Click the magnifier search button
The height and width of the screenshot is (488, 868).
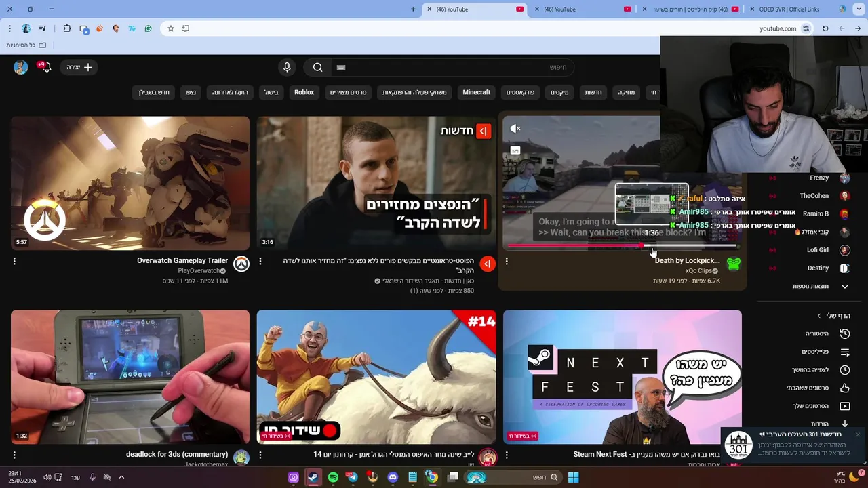click(317, 67)
